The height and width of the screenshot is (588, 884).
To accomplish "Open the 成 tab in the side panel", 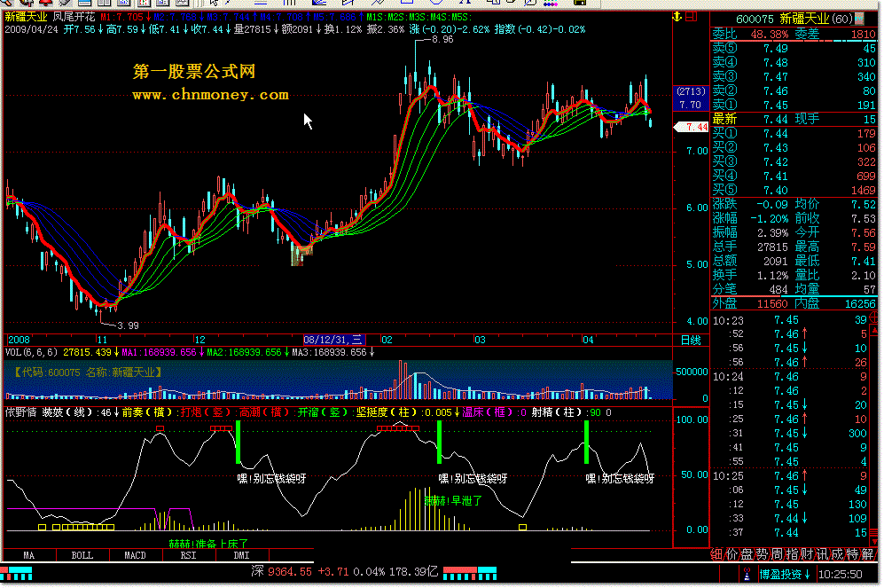I will pyautogui.click(x=837, y=554).
